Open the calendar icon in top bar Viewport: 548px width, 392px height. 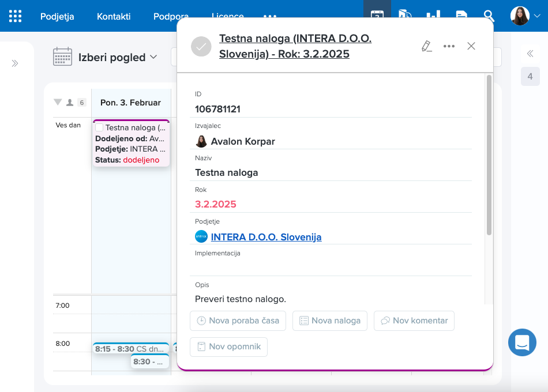pyautogui.click(x=377, y=14)
